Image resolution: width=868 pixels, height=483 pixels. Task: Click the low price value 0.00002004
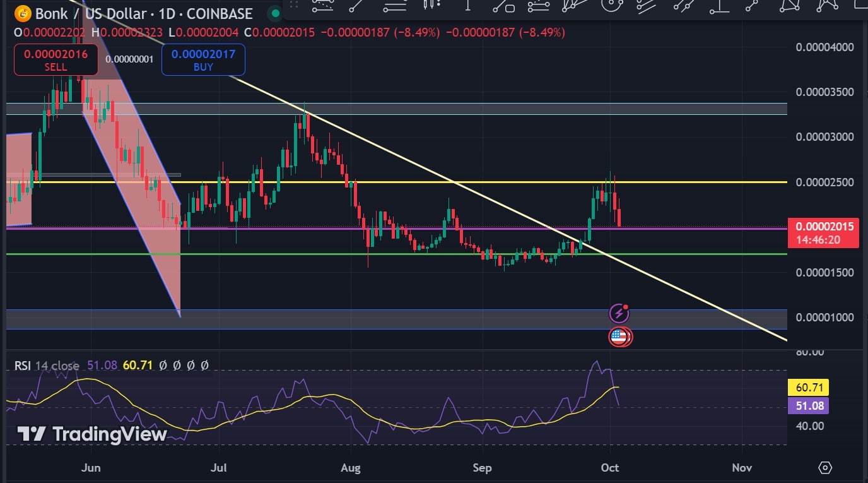click(208, 32)
